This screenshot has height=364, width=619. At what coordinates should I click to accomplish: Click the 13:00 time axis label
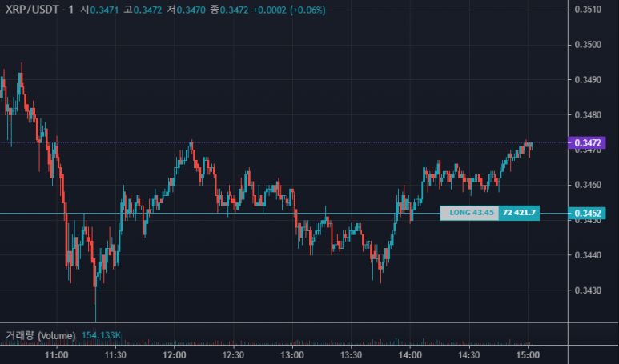coord(292,355)
